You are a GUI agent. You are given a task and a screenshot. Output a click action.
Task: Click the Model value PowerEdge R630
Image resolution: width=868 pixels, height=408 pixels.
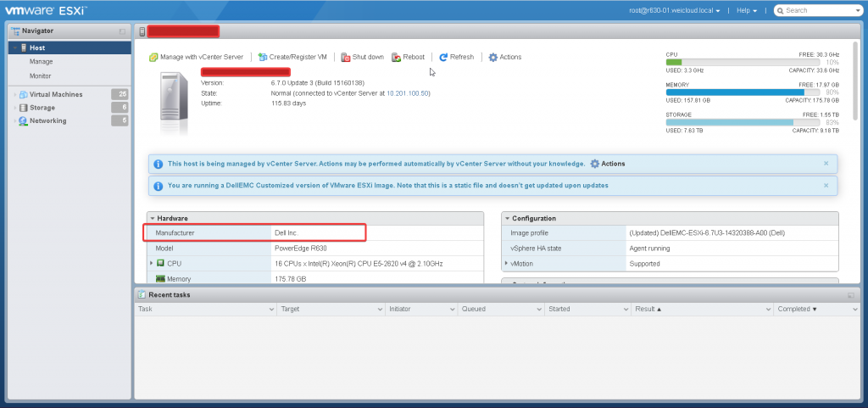[299, 249]
